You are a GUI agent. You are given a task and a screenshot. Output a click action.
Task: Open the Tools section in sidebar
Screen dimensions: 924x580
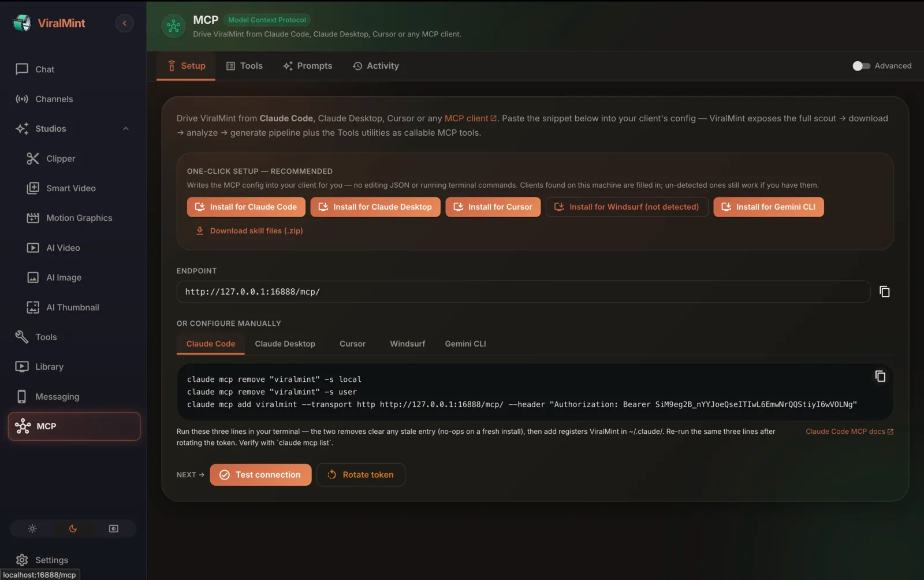click(73, 337)
